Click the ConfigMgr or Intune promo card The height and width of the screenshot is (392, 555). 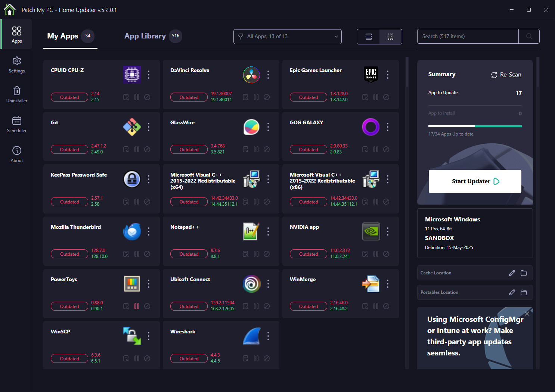(475, 338)
